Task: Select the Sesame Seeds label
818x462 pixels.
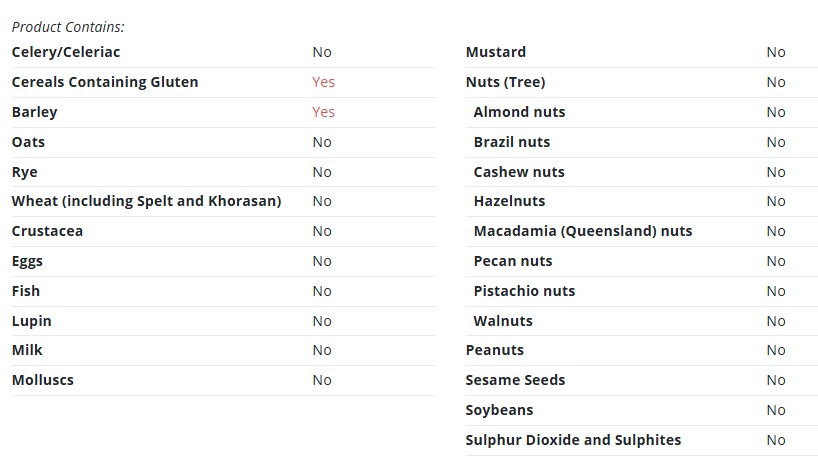Action: point(515,380)
